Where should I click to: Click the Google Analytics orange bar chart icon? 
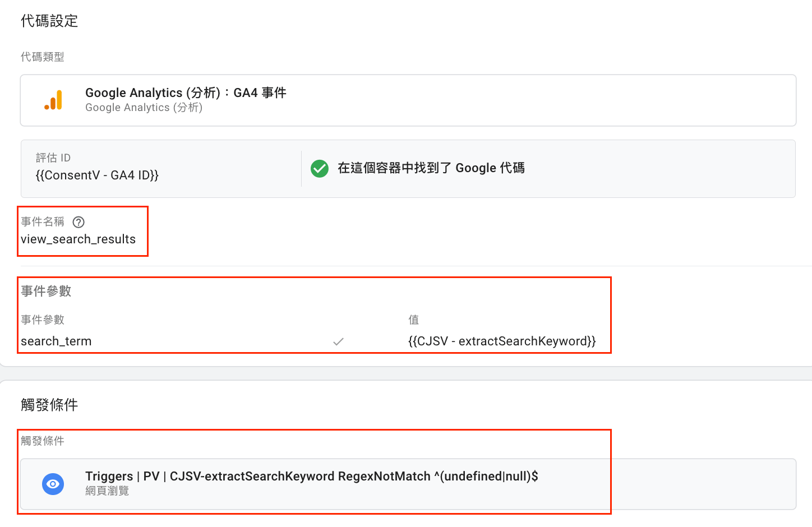coord(53,100)
